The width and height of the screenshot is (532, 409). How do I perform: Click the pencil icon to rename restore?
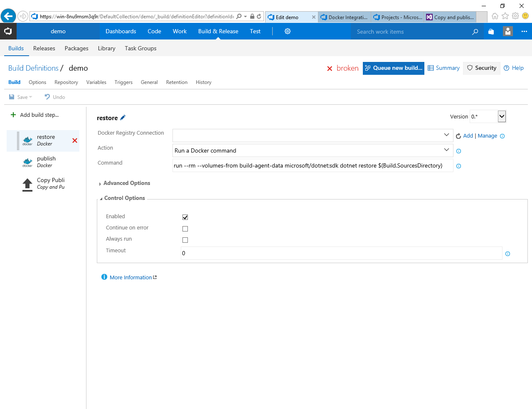click(123, 118)
